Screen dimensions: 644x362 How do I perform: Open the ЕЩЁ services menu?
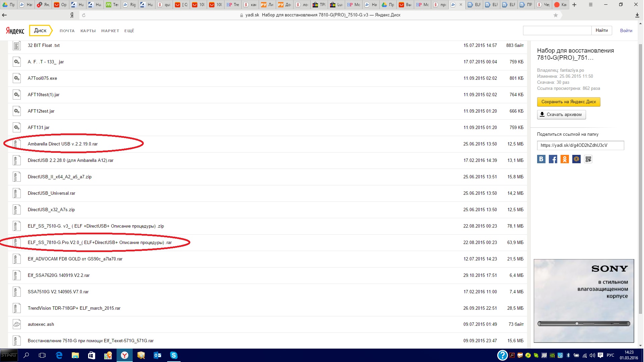(x=129, y=31)
